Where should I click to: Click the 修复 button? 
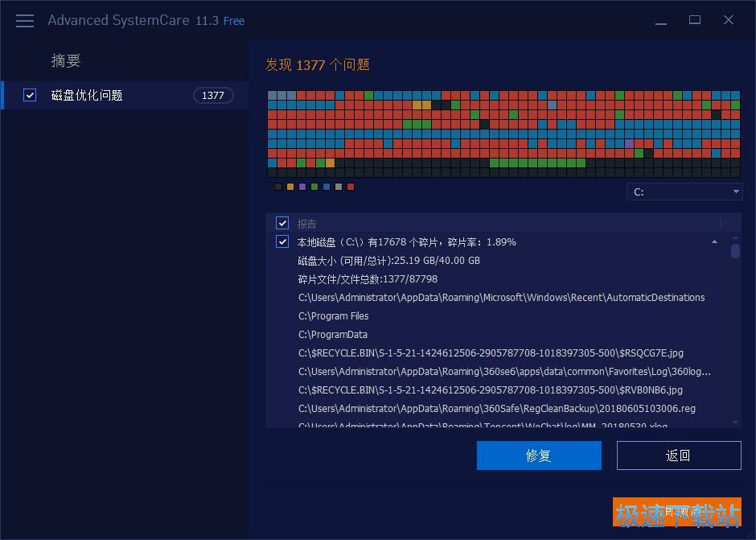pyautogui.click(x=539, y=455)
